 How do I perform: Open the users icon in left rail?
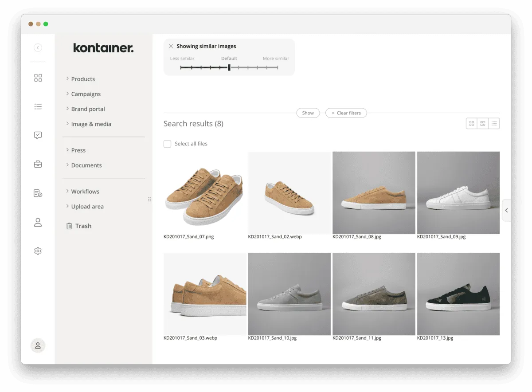coord(38,222)
